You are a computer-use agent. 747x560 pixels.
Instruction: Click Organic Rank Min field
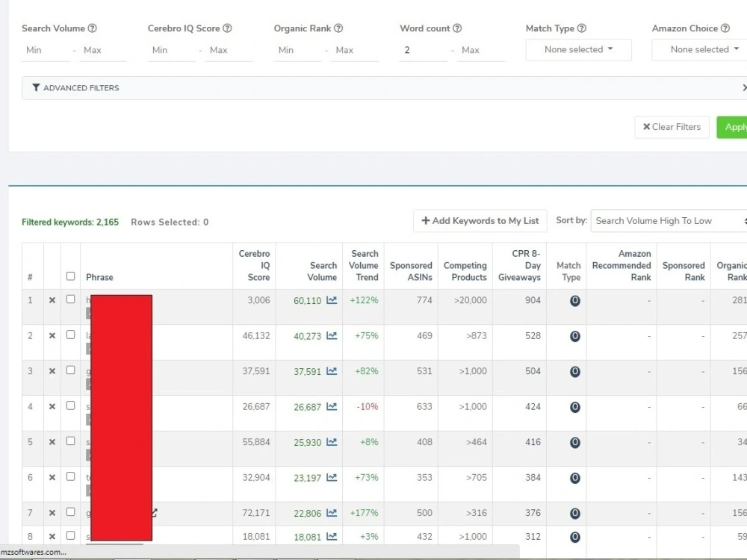point(298,50)
